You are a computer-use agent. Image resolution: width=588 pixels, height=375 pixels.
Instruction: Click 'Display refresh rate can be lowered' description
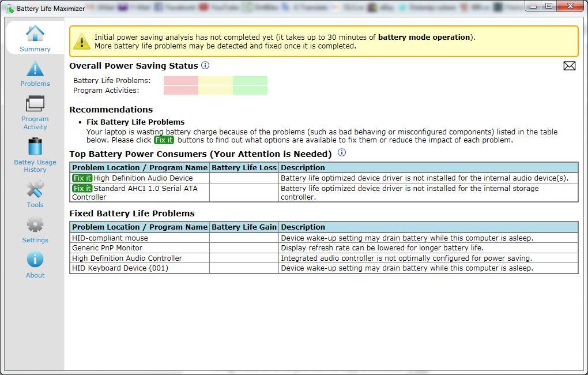(382, 247)
